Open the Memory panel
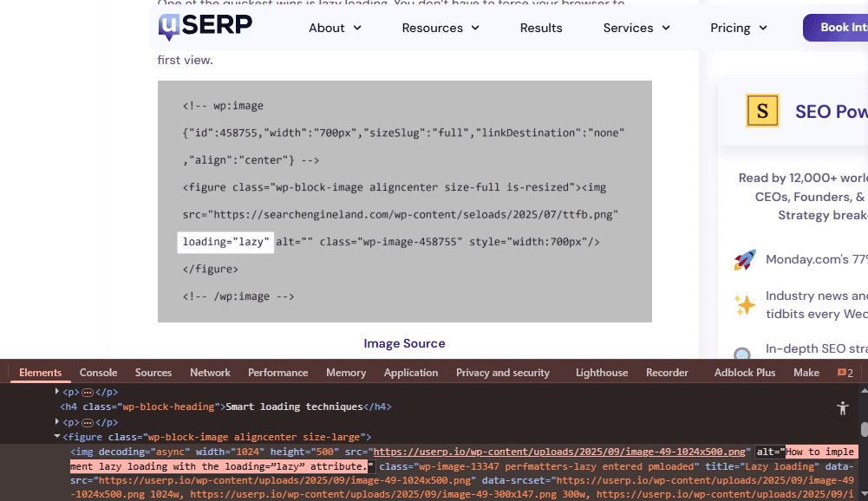Image resolution: width=868 pixels, height=501 pixels. pos(346,373)
